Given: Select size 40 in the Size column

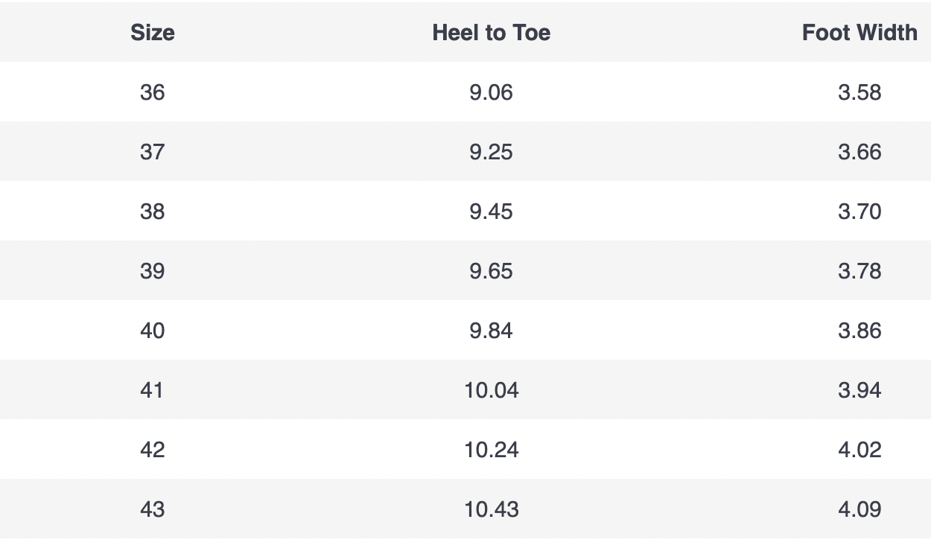Looking at the screenshot, I should point(153,331).
